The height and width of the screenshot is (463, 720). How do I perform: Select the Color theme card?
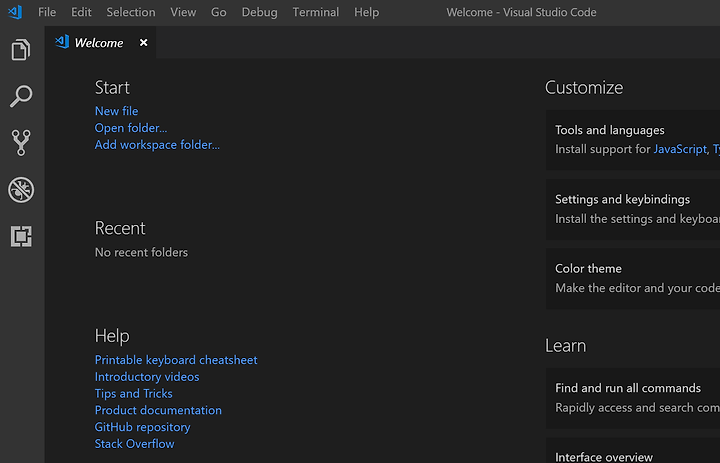point(633,278)
